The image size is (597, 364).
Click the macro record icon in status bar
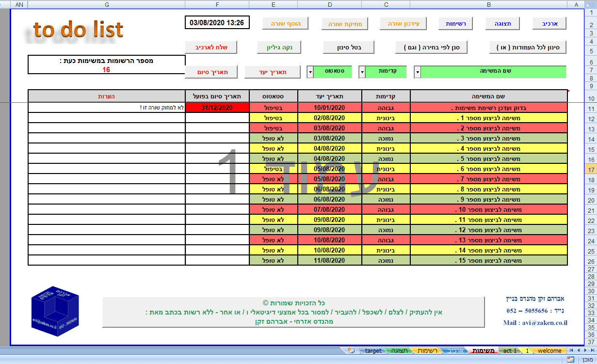coord(570,360)
